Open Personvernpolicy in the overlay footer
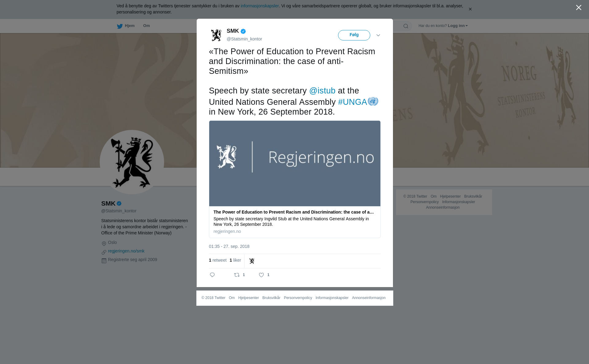The image size is (589, 364). (298, 298)
